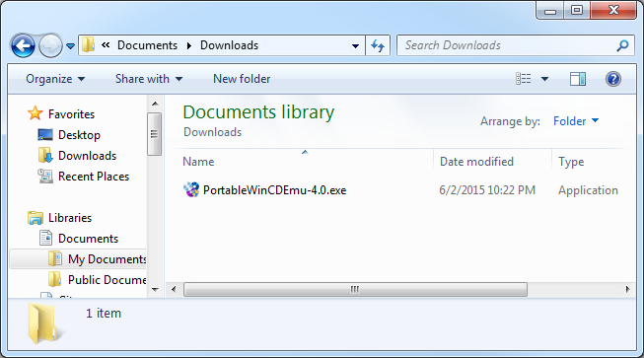Viewport: 644px width, 358px height.
Task: Click Public Documents folder icon
Action: [54, 279]
